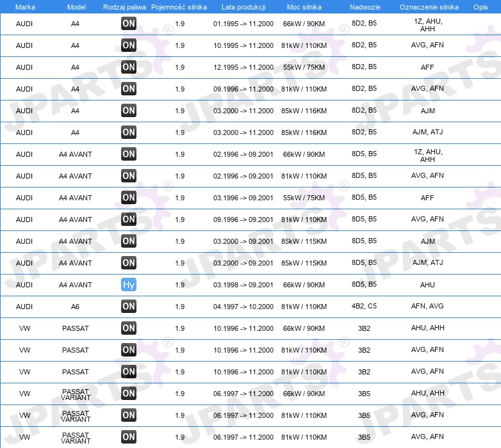The image size is (501, 448).
Task: Select the ON icon in the 09.1996 -> 11.2000 row
Action: click(129, 88)
